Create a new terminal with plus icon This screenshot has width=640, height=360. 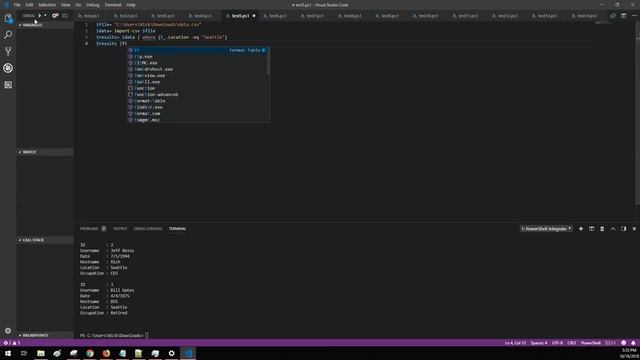click(581, 229)
